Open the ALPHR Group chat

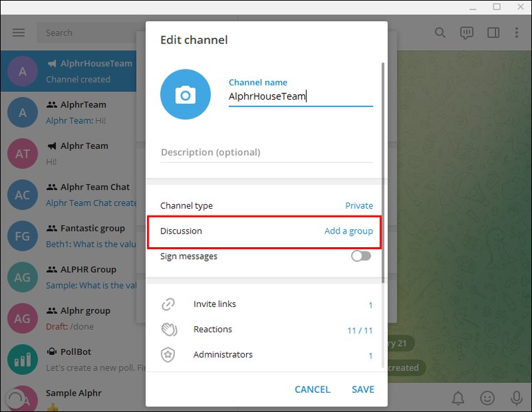[69, 277]
